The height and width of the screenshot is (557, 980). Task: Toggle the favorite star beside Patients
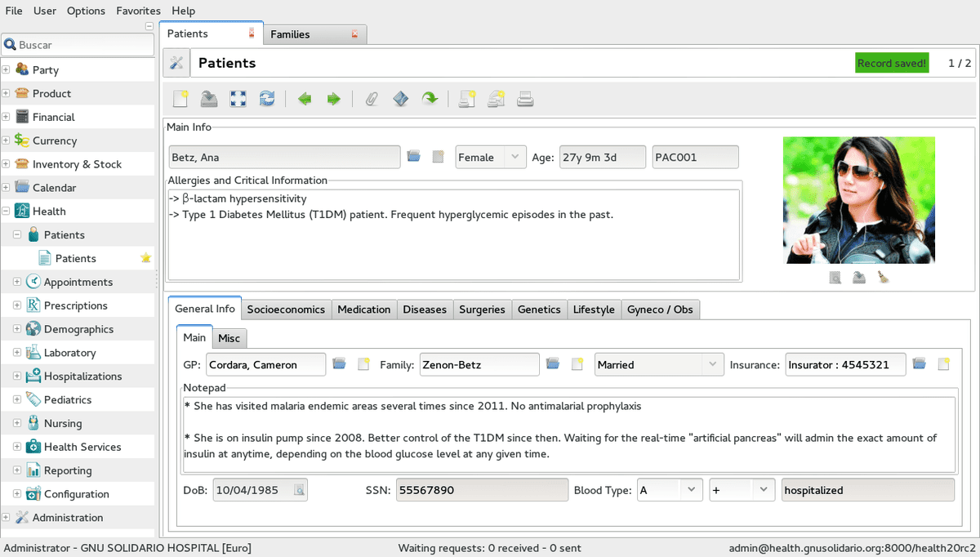pyautogui.click(x=146, y=258)
